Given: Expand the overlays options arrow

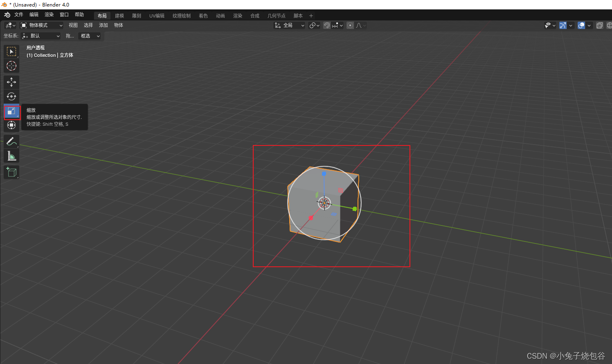Looking at the screenshot, I should coord(589,25).
